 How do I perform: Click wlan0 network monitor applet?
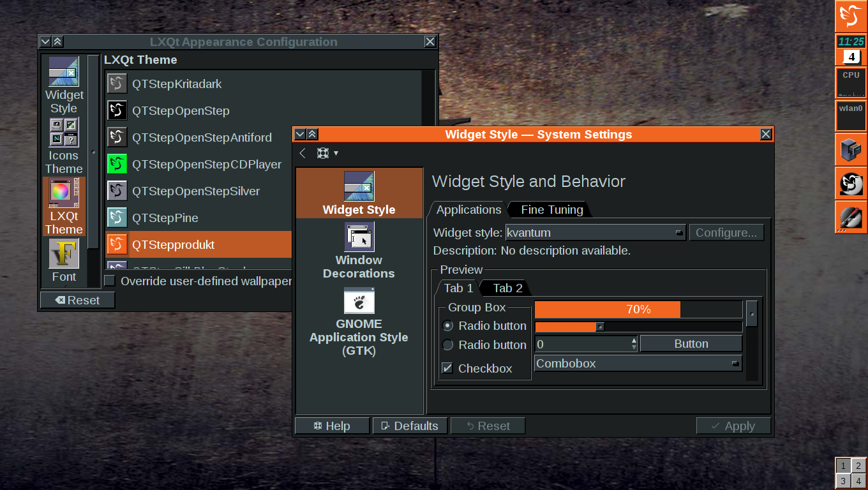851,116
